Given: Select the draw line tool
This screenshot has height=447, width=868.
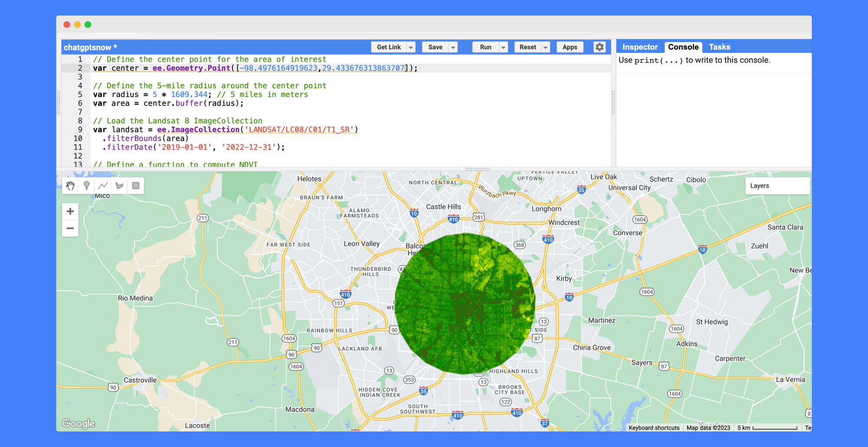Looking at the screenshot, I should [x=103, y=186].
